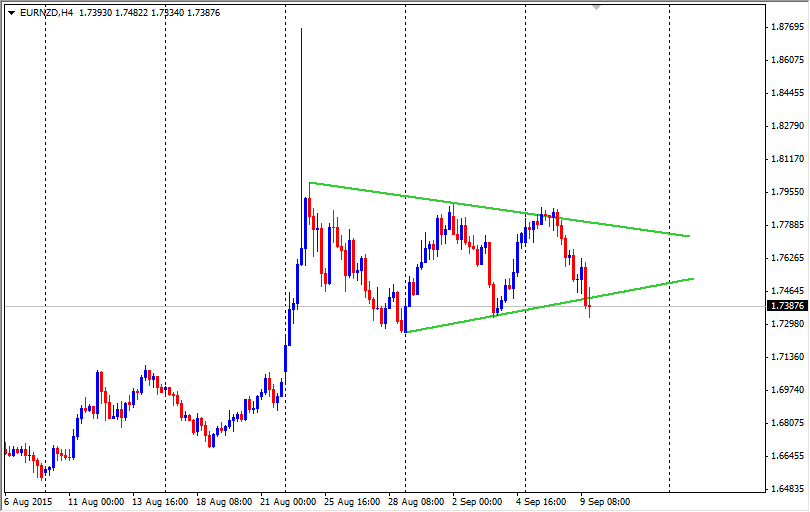Click the dropdown triangle next to EURNZD,H4

click(11, 13)
